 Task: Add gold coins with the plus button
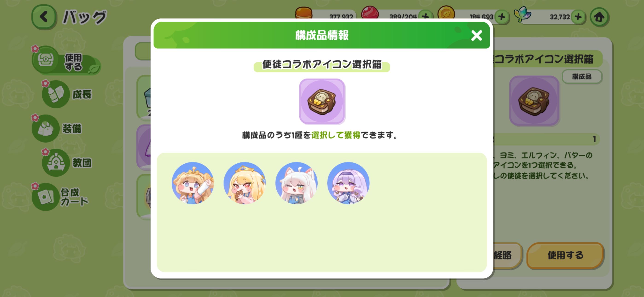coord(502,17)
